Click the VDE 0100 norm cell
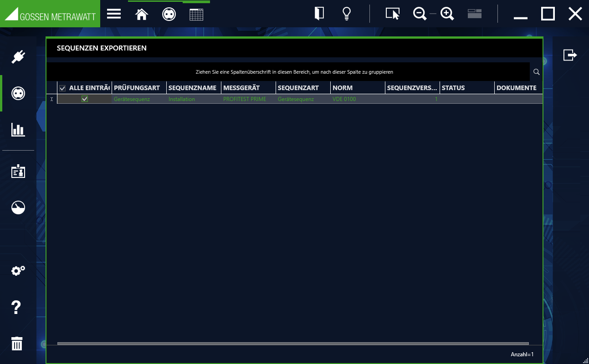589x364 pixels. tap(358, 99)
